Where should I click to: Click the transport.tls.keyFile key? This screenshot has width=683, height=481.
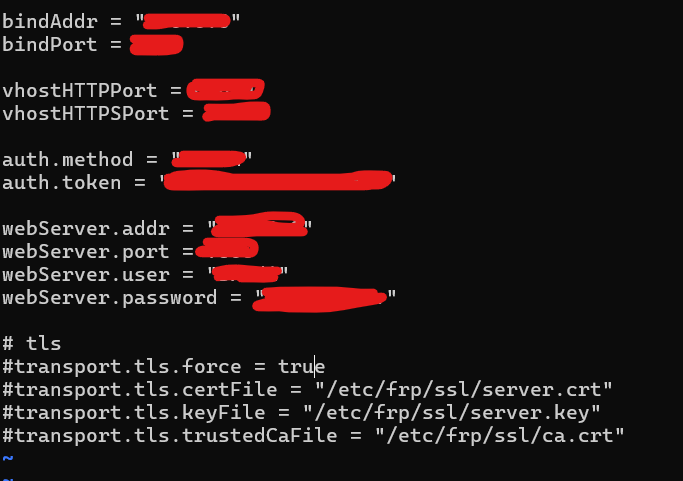point(134,413)
